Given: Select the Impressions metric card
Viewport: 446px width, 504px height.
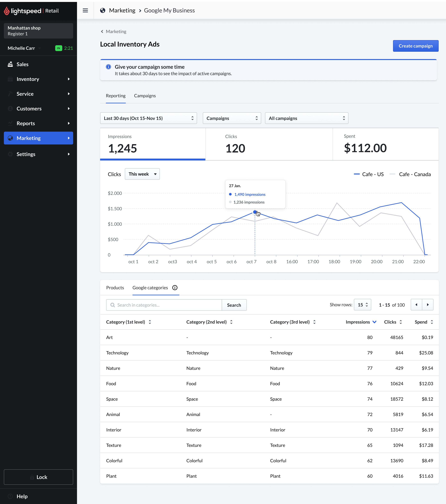Looking at the screenshot, I should pyautogui.click(x=153, y=144).
